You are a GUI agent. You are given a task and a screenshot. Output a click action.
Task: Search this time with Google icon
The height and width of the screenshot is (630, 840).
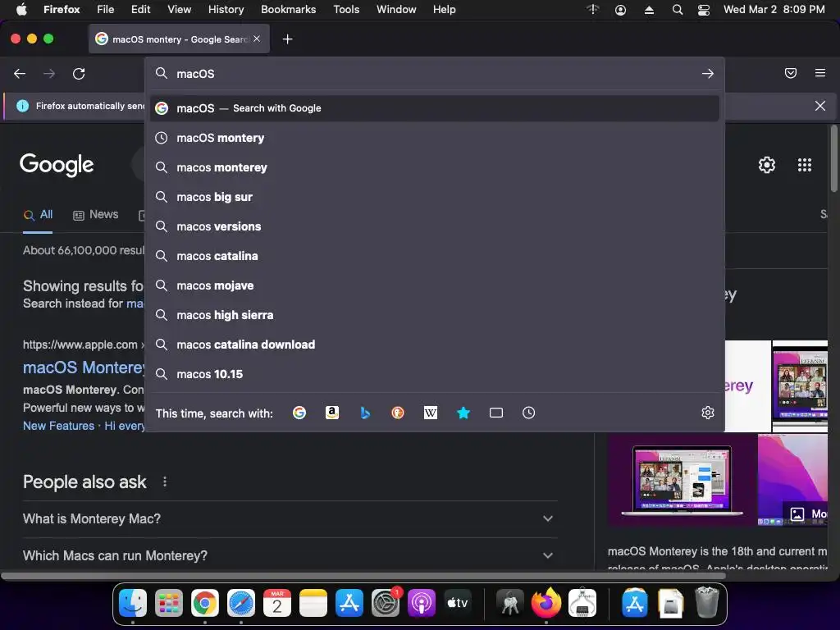pyautogui.click(x=299, y=413)
